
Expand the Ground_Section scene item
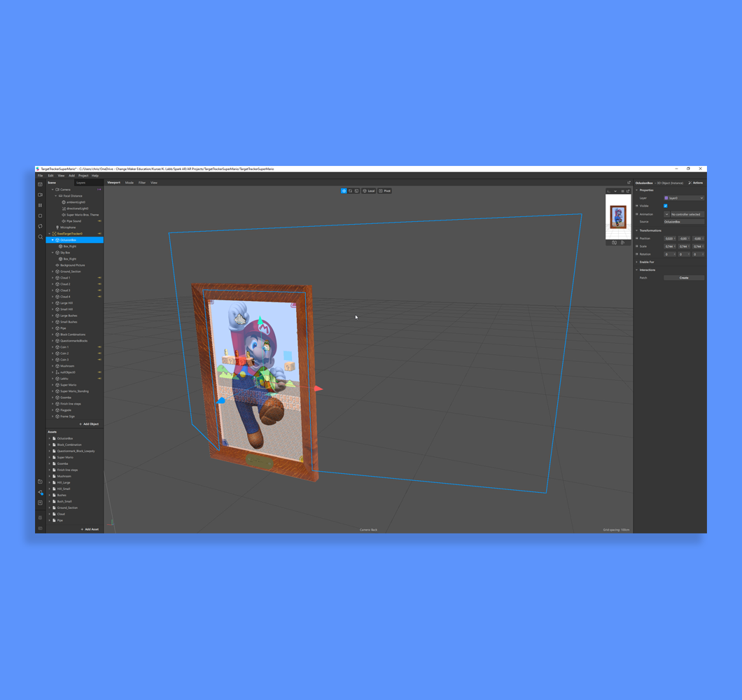pyautogui.click(x=52, y=272)
